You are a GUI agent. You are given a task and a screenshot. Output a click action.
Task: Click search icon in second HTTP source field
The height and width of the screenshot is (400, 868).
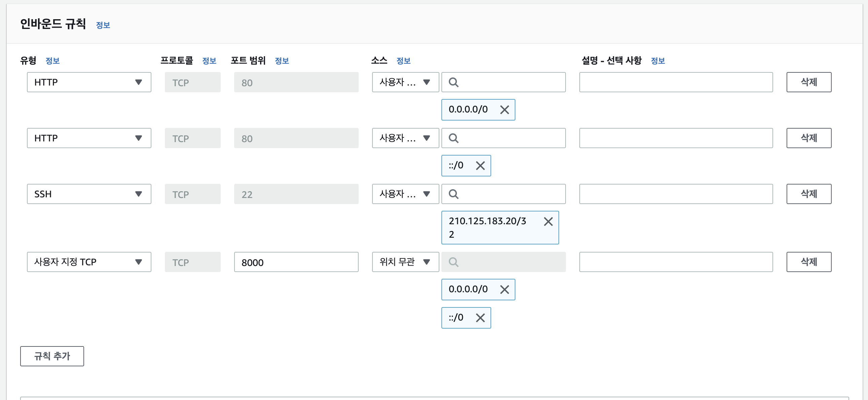click(454, 138)
